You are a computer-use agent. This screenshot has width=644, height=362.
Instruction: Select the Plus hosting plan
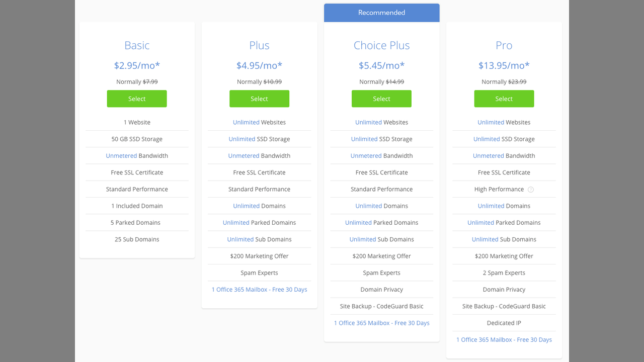259,99
